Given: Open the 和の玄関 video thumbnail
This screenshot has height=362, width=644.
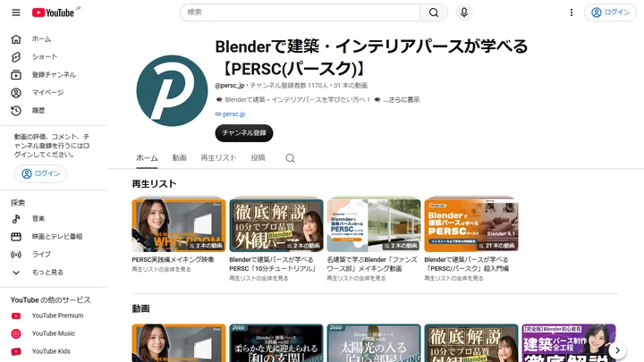Looking at the screenshot, I should pos(276,343).
